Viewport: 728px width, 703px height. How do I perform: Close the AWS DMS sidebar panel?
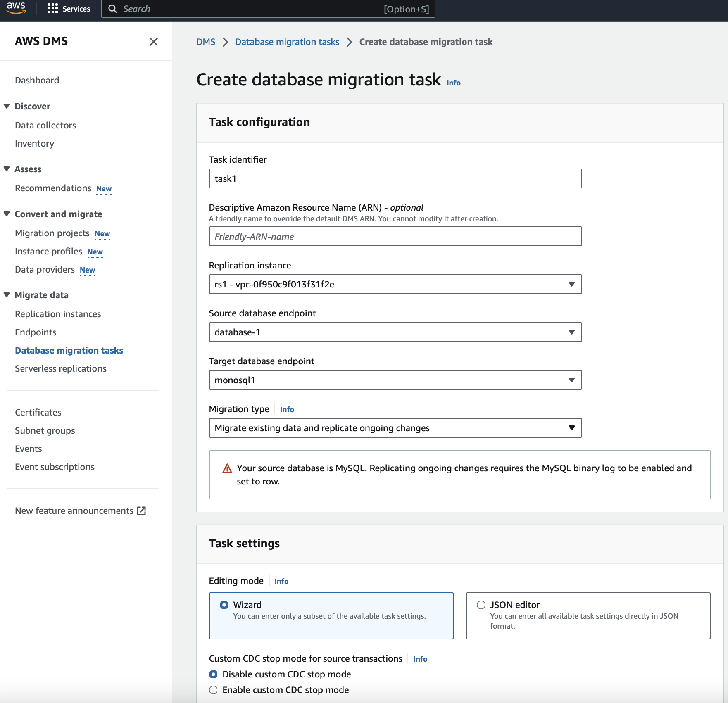154,42
